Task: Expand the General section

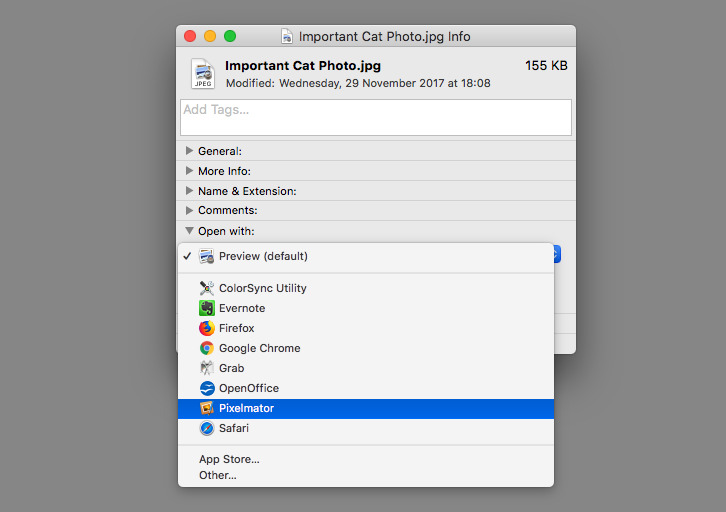Action: pos(189,150)
